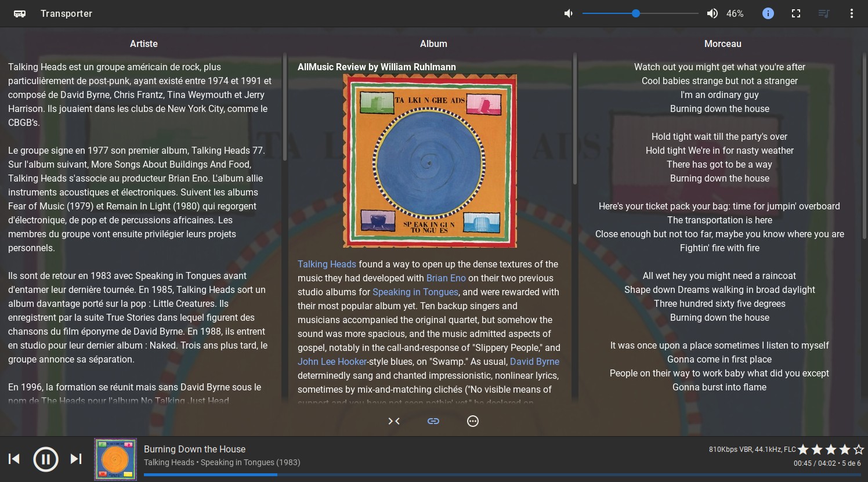Click the 810Kbps VBR technical info
The height and width of the screenshot is (482, 868).
752,450
